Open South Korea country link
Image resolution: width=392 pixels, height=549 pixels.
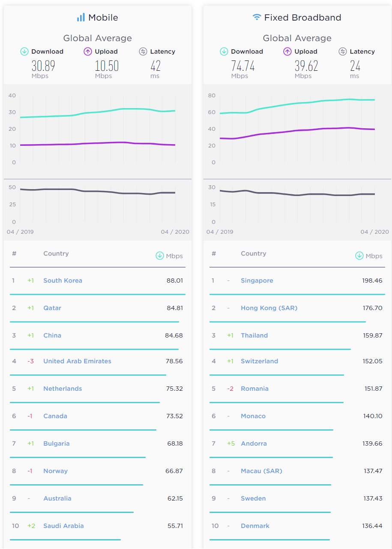tap(63, 281)
